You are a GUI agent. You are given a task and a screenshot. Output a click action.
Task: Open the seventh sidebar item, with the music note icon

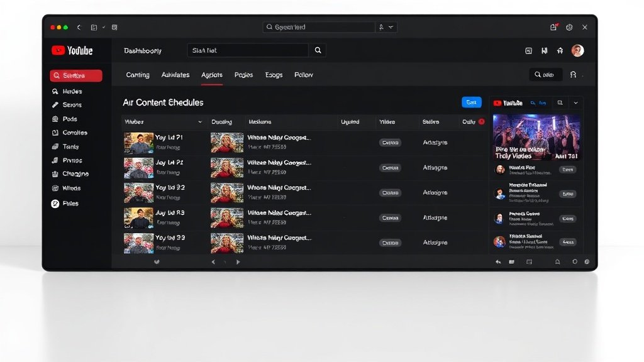(67, 160)
